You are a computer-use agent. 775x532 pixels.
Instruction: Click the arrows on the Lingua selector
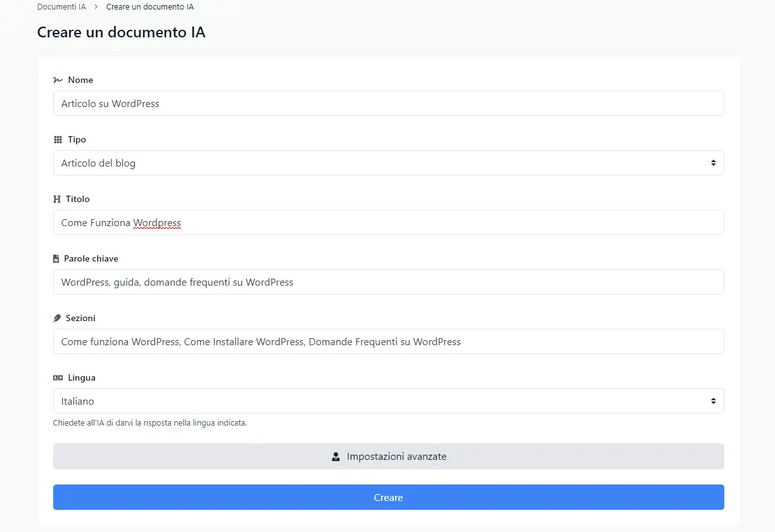[715, 401]
